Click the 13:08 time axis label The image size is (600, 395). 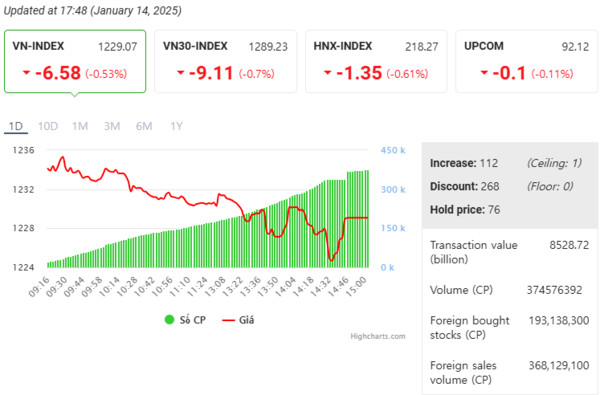tap(215, 287)
